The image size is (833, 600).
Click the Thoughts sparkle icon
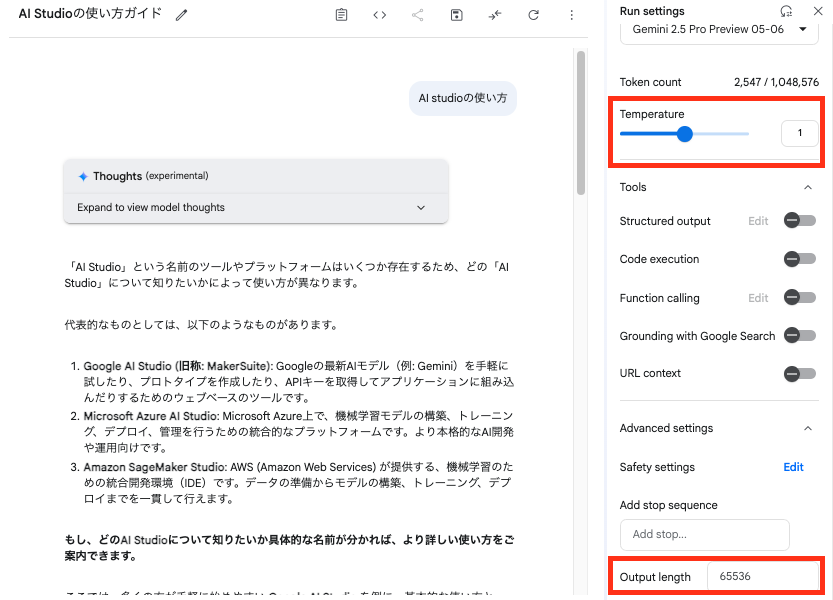83,176
